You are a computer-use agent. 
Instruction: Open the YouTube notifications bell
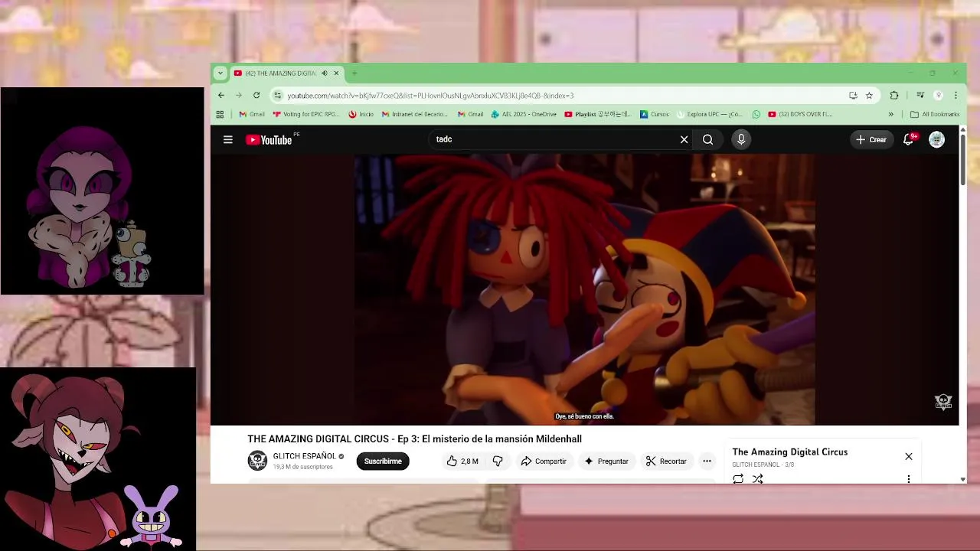[908, 139]
